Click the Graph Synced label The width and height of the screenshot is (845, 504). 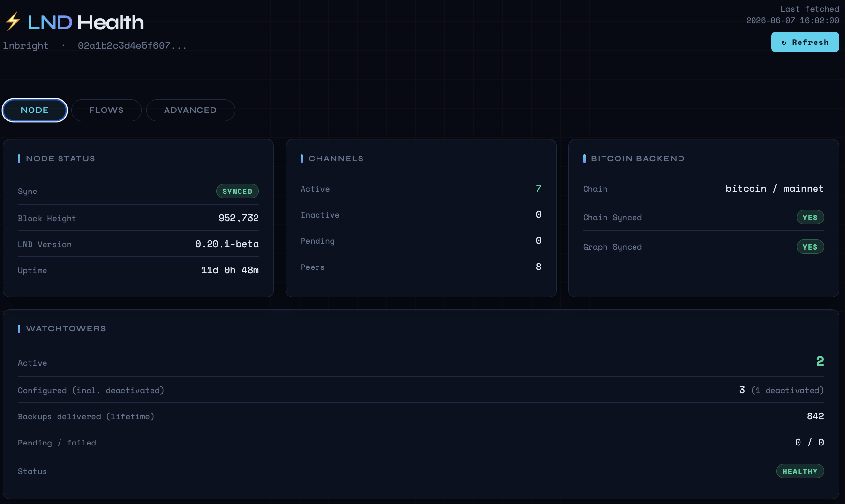[612, 247]
